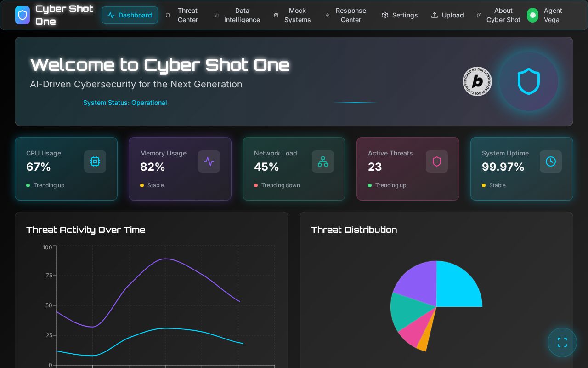Open the Response Center
The image size is (588, 368).
pyautogui.click(x=346, y=15)
